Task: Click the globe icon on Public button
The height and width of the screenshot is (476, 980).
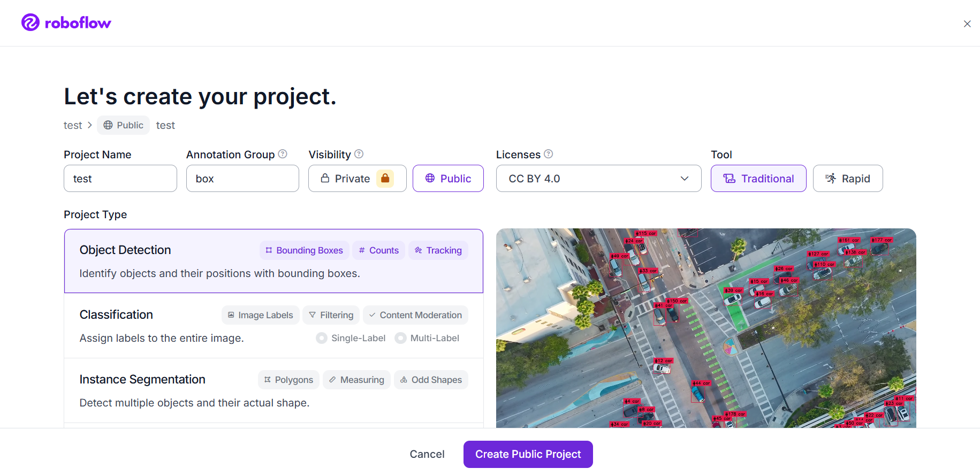Action: pyautogui.click(x=430, y=178)
